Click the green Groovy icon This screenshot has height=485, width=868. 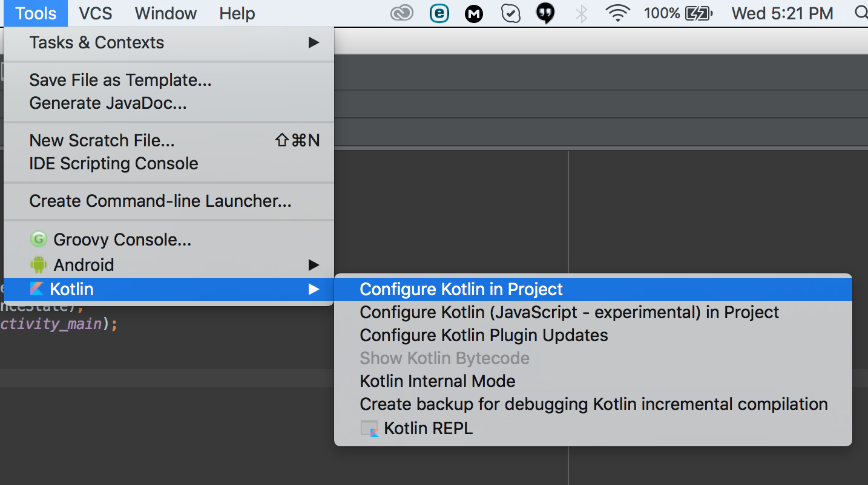[x=38, y=239]
